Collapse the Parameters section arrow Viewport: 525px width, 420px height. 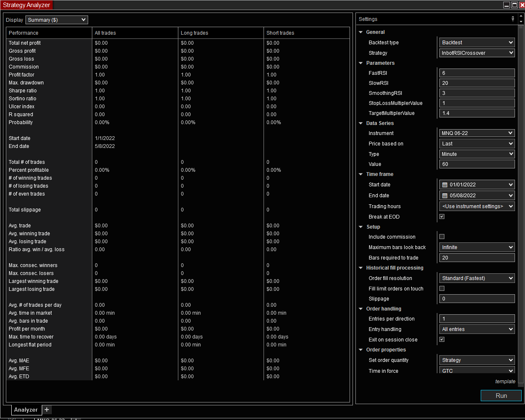[361, 63]
